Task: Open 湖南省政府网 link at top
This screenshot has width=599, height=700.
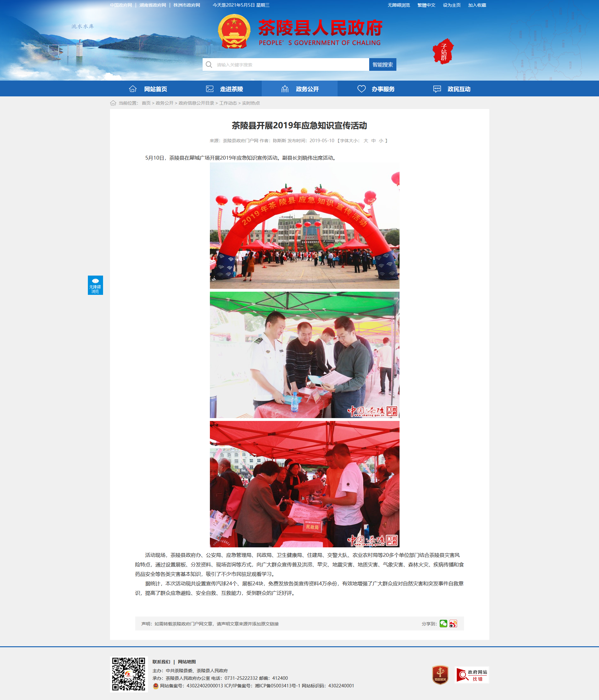Action: [x=153, y=5]
